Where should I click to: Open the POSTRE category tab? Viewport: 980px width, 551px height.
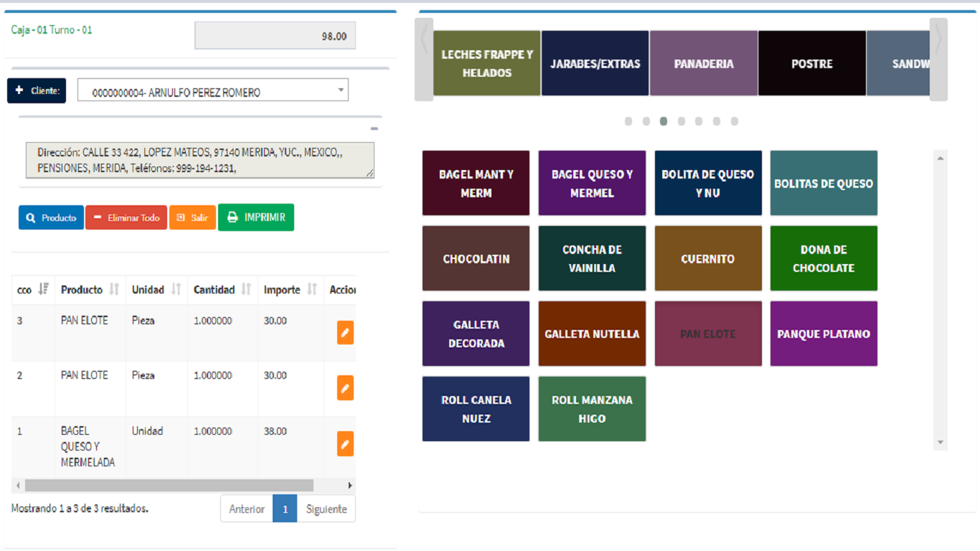pyautogui.click(x=811, y=64)
